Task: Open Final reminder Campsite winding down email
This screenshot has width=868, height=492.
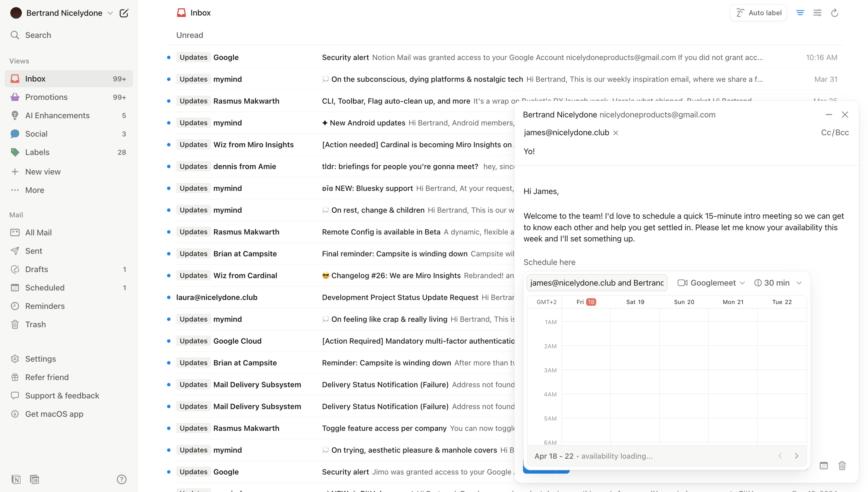Action: tap(340, 254)
